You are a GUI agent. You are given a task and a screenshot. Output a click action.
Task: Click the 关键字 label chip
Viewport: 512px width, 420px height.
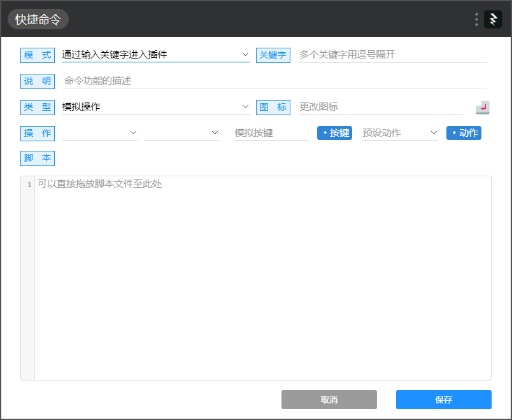pyautogui.click(x=273, y=55)
